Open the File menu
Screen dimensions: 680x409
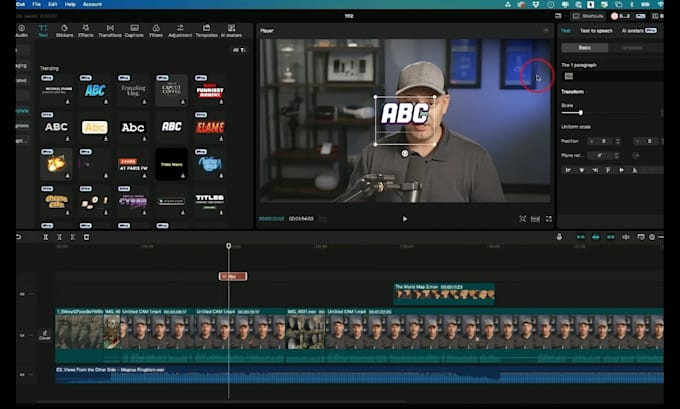coord(36,4)
